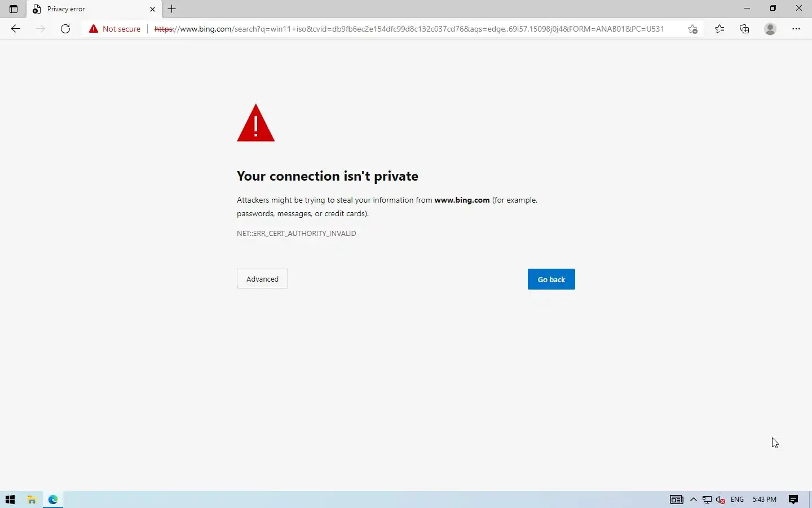Click the bold www.bing.com text
812x508 pixels.
click(x=462, y=200)
